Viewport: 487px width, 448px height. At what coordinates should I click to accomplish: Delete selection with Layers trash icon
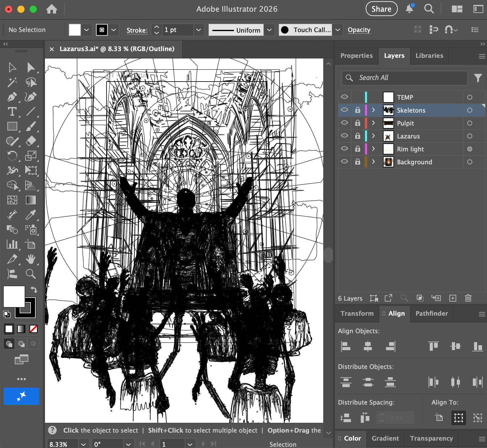click(468, 298)
